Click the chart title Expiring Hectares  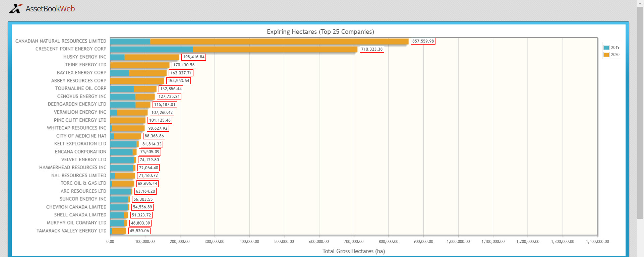point(320,32)
